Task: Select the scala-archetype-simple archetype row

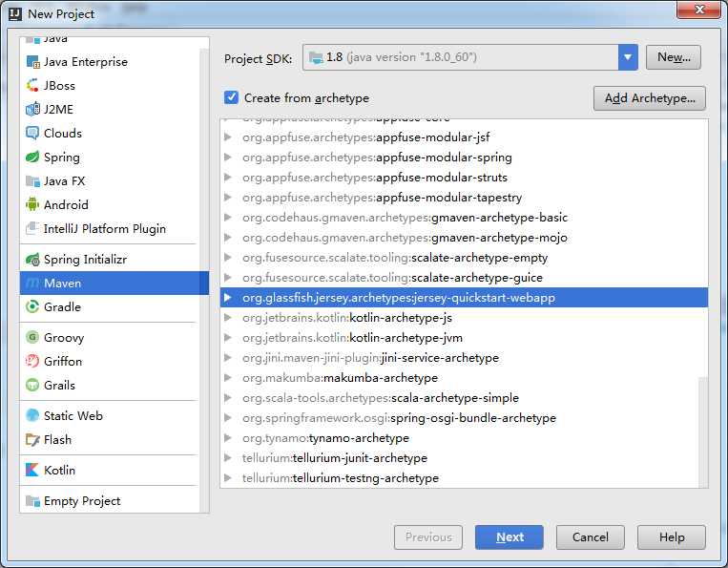Action: (x=380, y=398)
